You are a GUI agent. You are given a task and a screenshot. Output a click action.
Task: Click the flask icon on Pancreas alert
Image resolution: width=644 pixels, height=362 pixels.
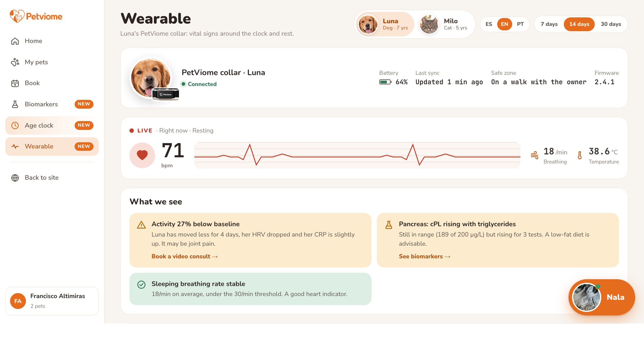point(389,225)
